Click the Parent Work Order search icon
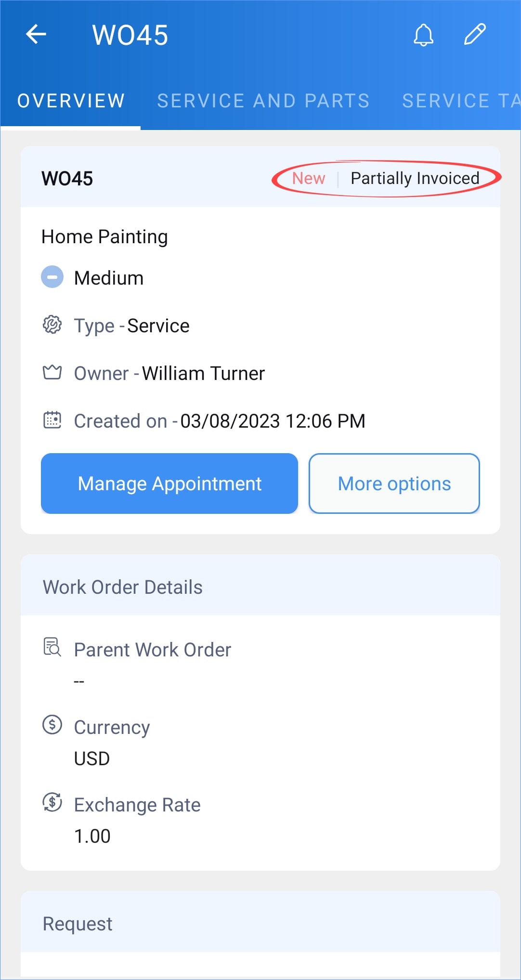This screenshot has height=980, width=521. pyautogui.click(x=52, y=647)
